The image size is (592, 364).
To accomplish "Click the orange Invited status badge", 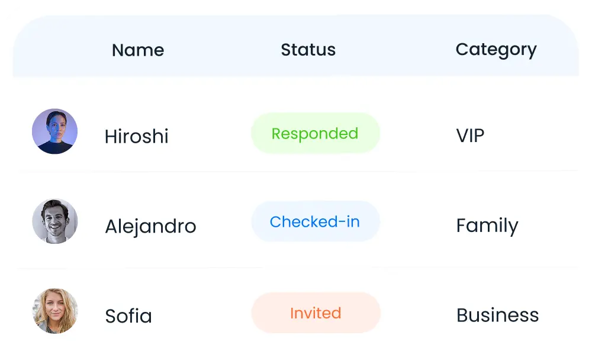I will (316, 313).
